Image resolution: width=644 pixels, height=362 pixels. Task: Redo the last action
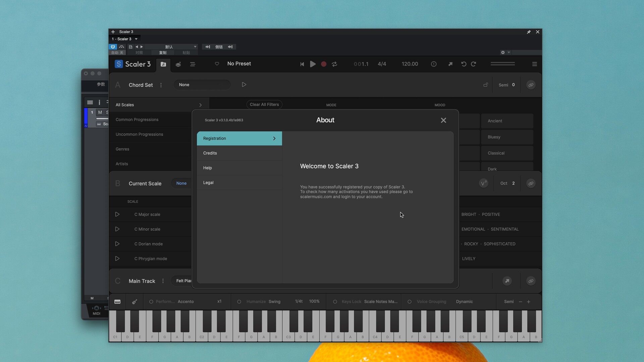[474, 64]
